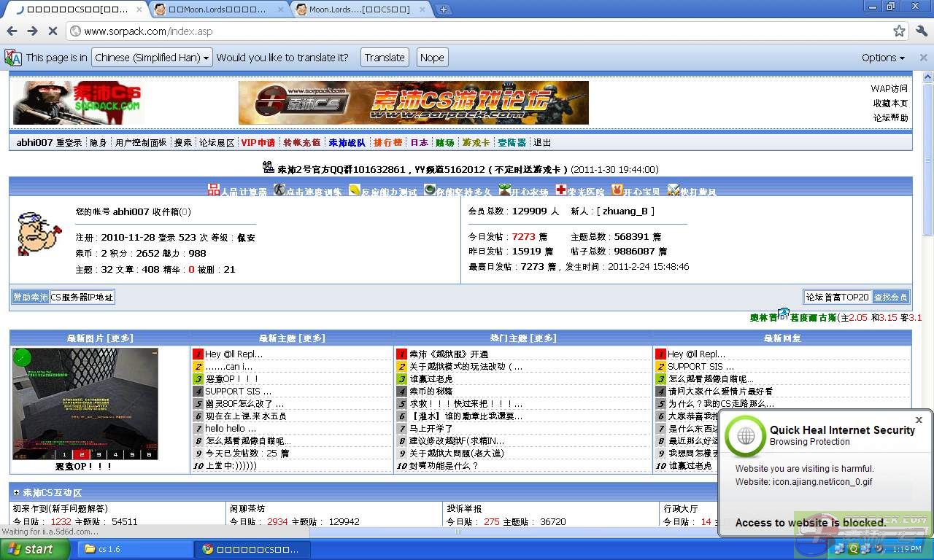Open the Chinese (Simplified Han) language dropdown
The image size is (934, 560).
tap(152, 58)
